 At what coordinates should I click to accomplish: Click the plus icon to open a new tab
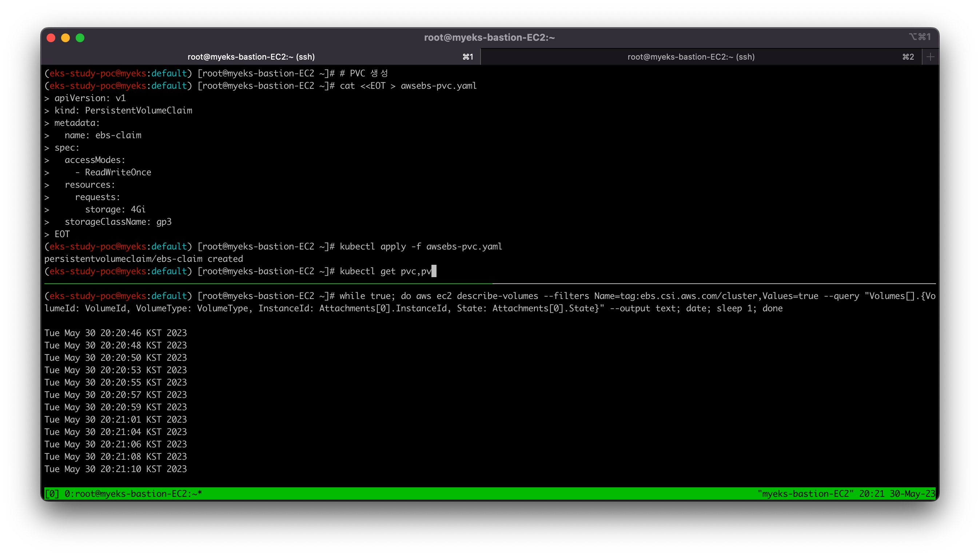pos(930,57)
